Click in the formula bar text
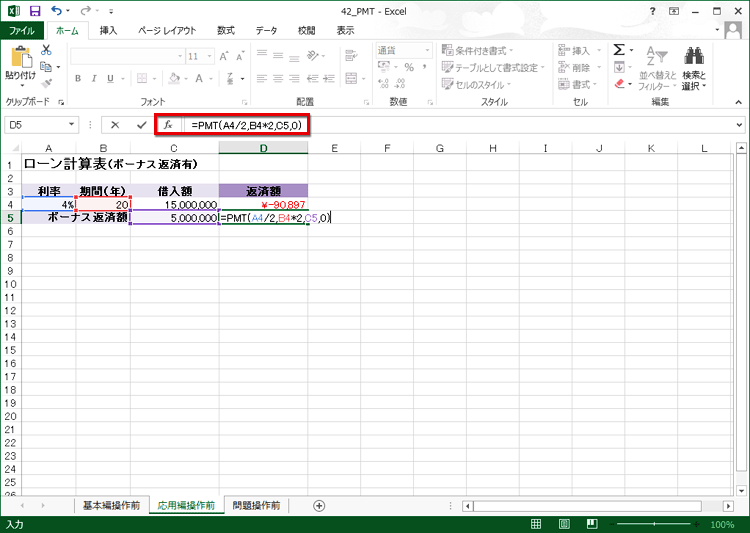The width and height of the screenshot is (750, 533). point(247,125)
